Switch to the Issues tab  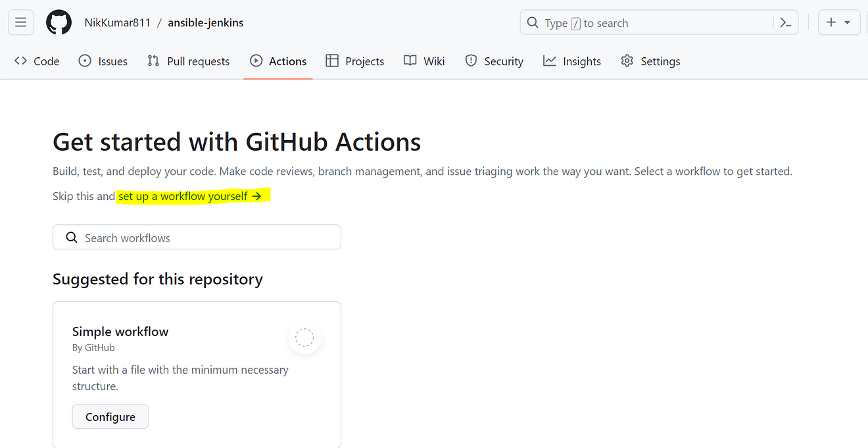[x=103, y=61]
